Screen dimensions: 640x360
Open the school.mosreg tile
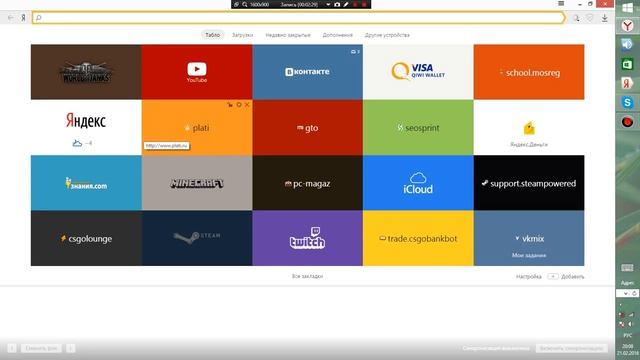click(x=529, y=72)
